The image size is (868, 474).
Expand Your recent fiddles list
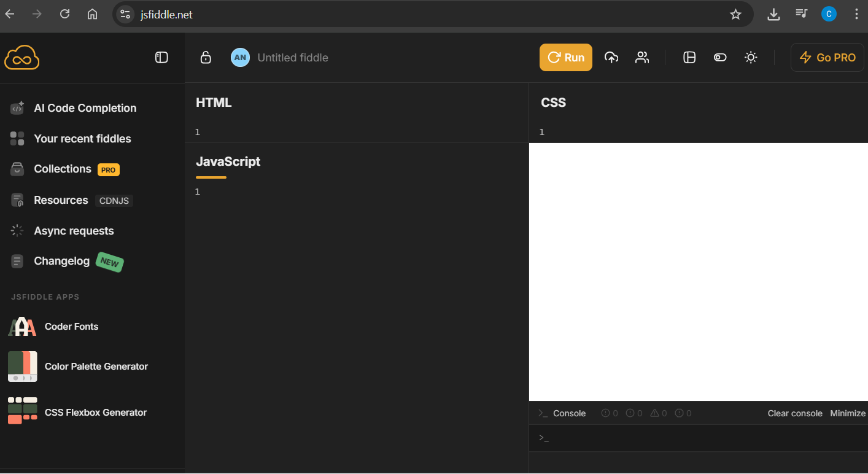point(82,138)
